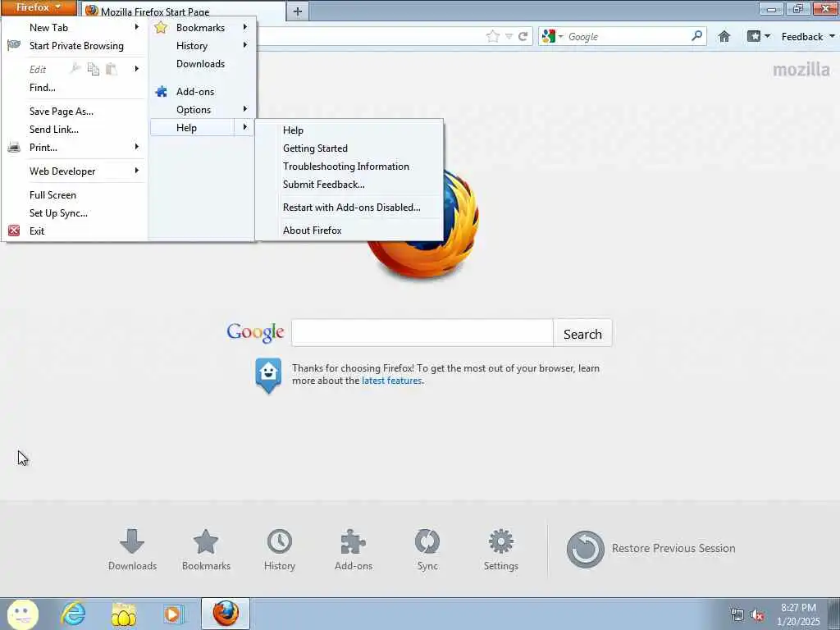Open the search engine chooser dropdown
This screenshot has width=840, height=630.
[553, 36]
